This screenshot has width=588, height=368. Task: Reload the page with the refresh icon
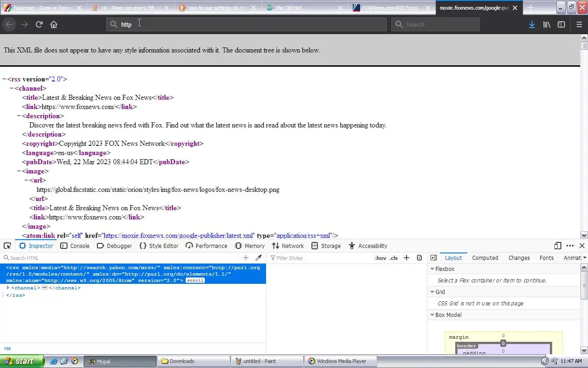(39, 24)
